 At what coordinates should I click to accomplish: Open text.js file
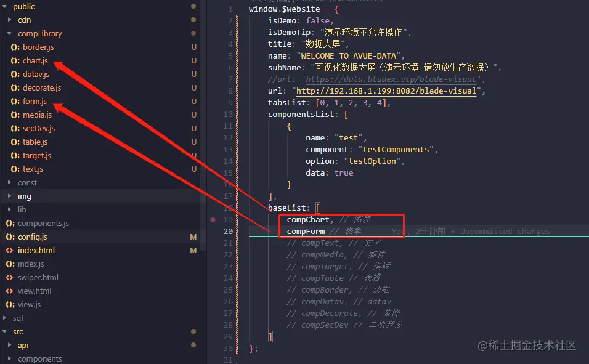click(33, 169)
